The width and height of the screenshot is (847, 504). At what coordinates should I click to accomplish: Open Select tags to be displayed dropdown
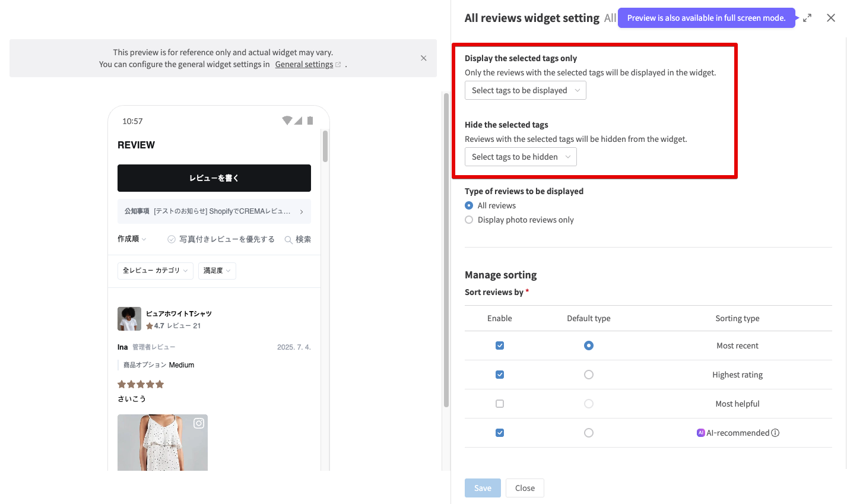(x=525, y=90)
